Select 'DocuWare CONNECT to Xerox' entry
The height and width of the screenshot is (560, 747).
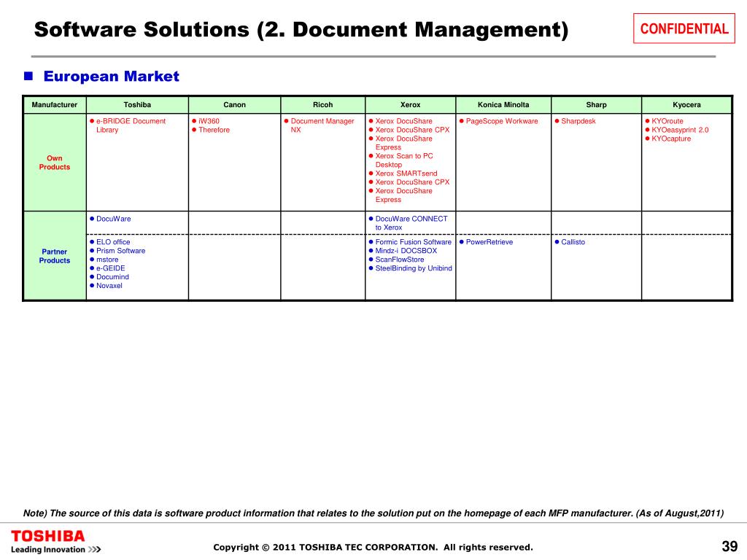click(x=411, y=223)
